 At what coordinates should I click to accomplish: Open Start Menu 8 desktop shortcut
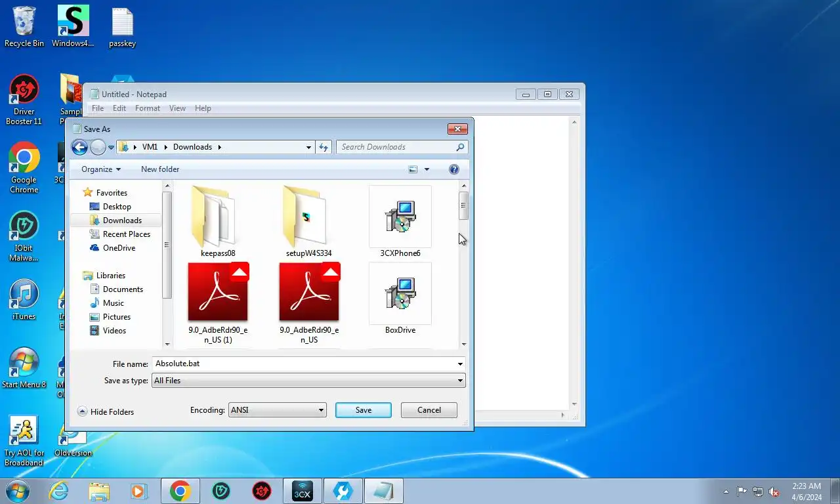pos(24,368)
